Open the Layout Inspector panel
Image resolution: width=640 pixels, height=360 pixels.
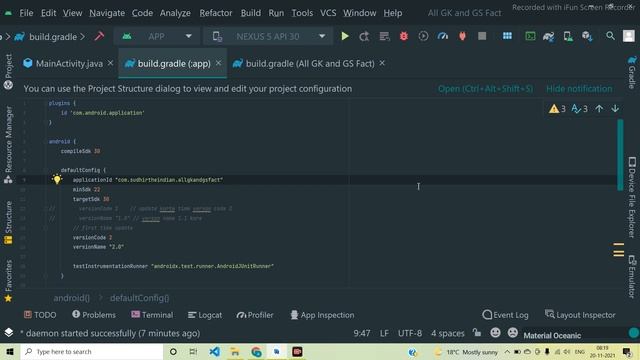[x=580, y=315]
